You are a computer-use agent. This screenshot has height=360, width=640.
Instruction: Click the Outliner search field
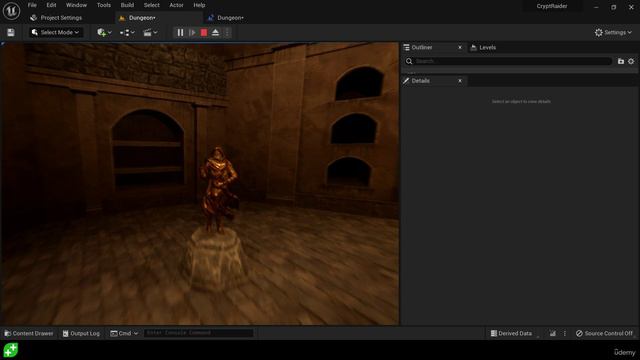513,61
